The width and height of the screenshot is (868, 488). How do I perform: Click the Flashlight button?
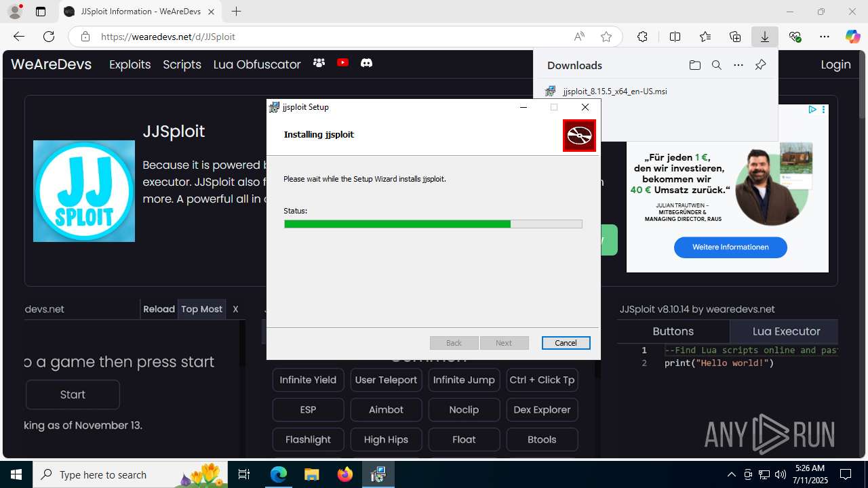pyautogui.click(x=308, y=439)
